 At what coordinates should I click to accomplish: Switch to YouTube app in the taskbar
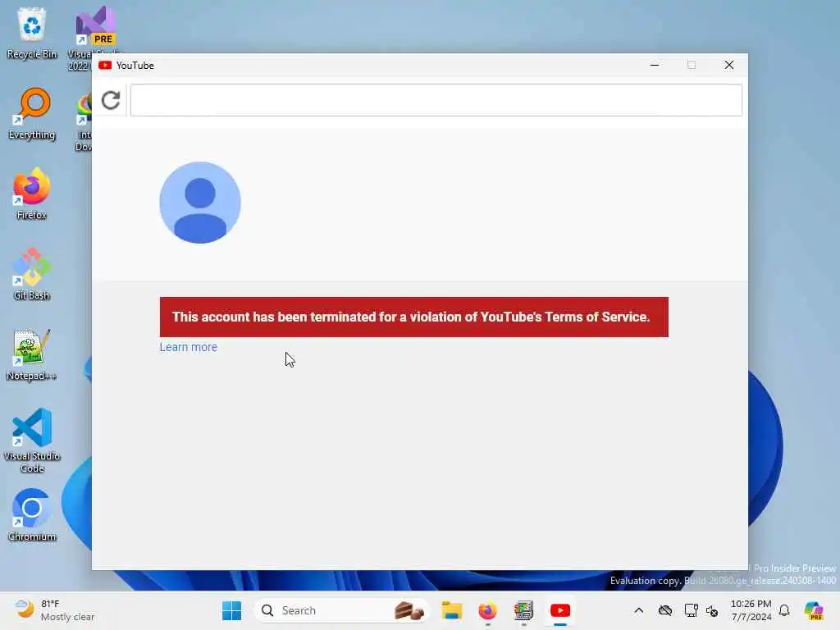(559, 610)
